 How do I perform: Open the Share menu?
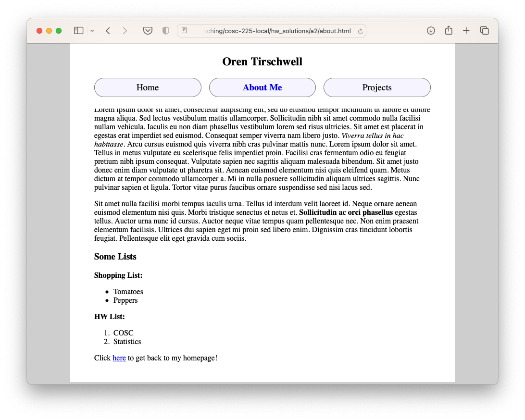449,30
